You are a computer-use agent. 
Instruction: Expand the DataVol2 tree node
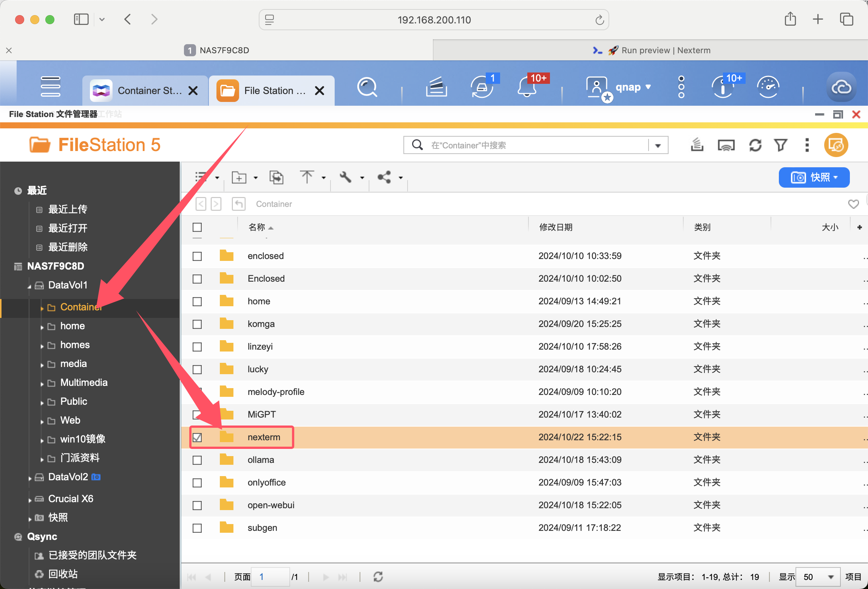[30, 478]
